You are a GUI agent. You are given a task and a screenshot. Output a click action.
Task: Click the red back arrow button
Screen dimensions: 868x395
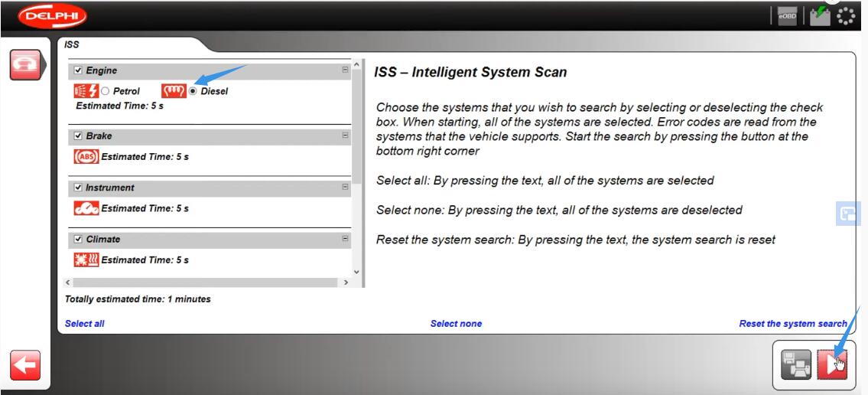point(25,365)
